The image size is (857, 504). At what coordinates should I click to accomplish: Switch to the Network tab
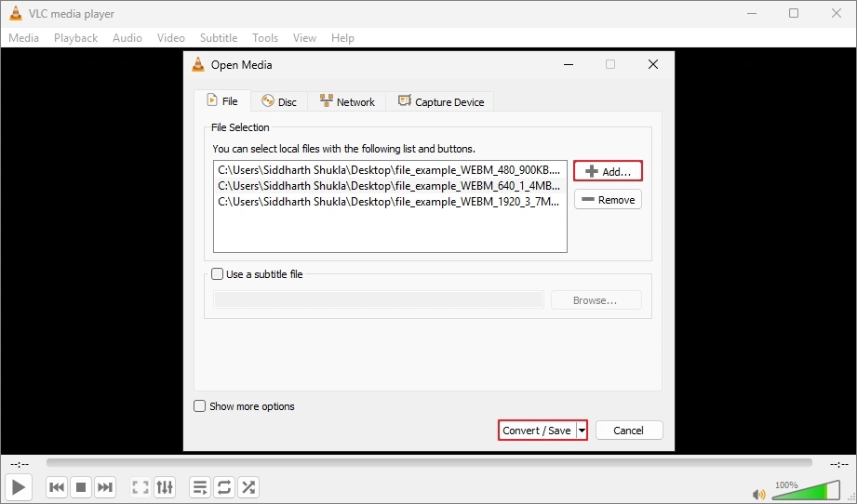(346, 101)
